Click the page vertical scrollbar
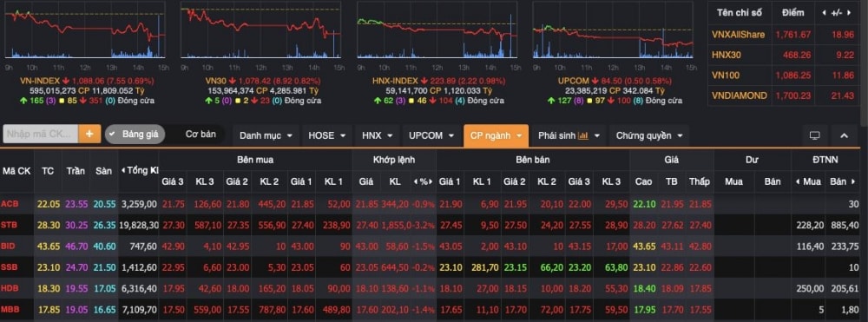Screen dimensions: 868x322 (x=863, y=56)
